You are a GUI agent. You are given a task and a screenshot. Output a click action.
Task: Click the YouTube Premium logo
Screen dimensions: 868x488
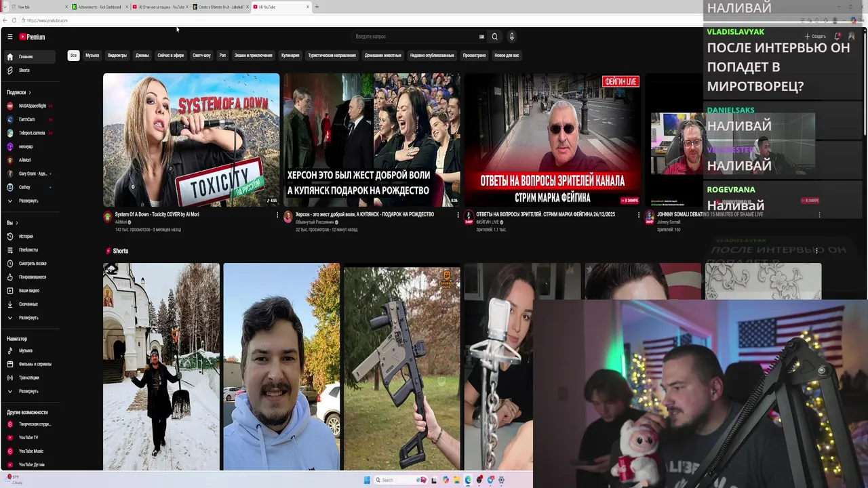[x=32, y=37]
